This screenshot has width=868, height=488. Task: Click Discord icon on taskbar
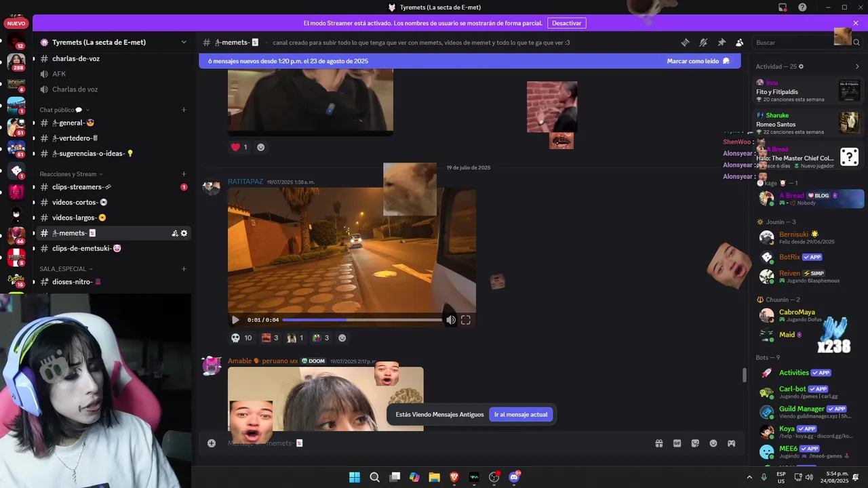click(x=514, y=477)
